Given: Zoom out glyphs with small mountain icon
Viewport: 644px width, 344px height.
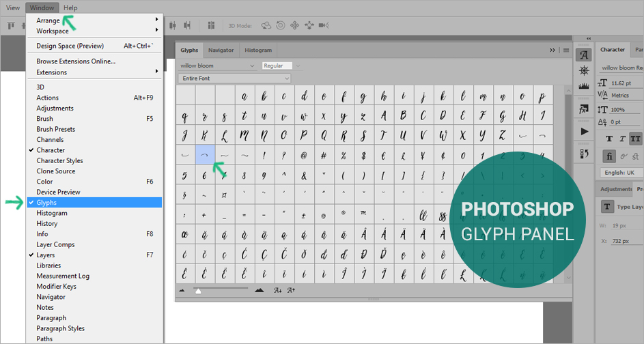Looking at the screenshot, I should (x=182, y=291).
